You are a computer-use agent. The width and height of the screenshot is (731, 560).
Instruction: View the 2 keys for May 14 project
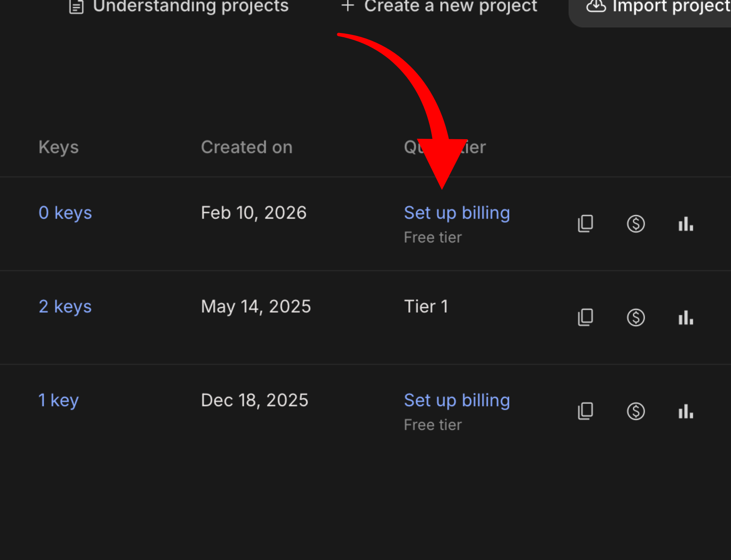pyautogui.click(x=65, y=306)
